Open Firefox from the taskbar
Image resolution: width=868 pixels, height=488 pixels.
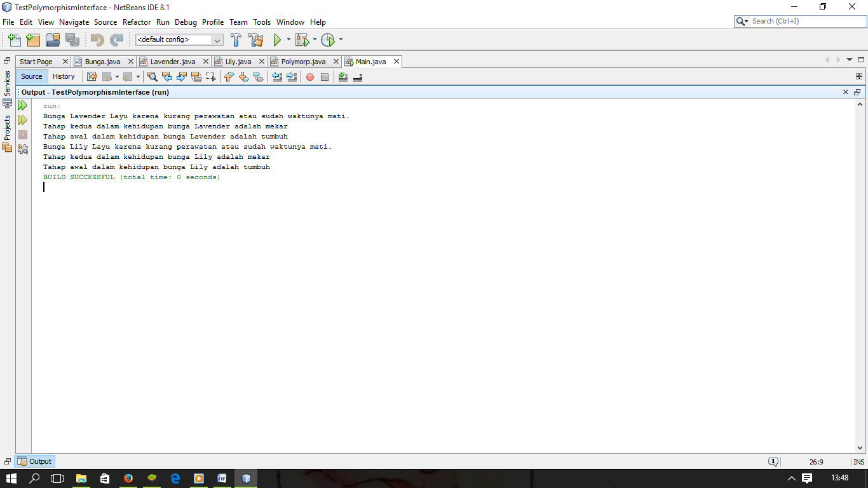[x=128, y=478]
